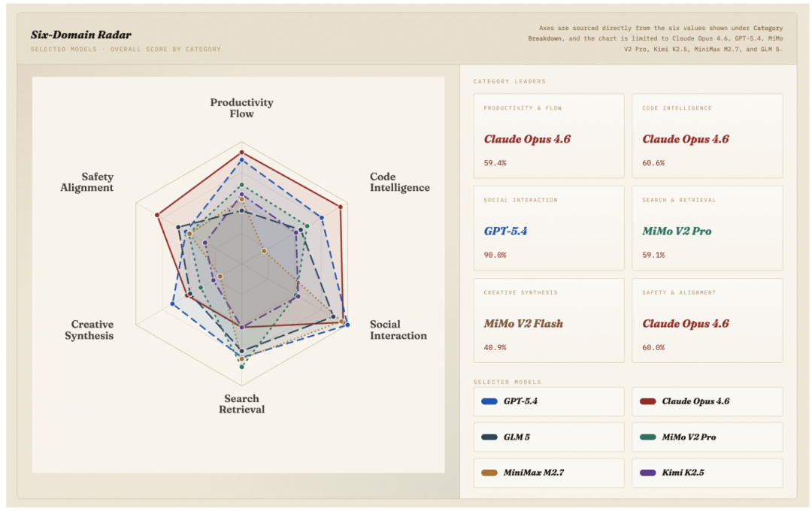Click the Search Retrieval axis label
This screenshot has height=511, width=812.
[241, 404]
